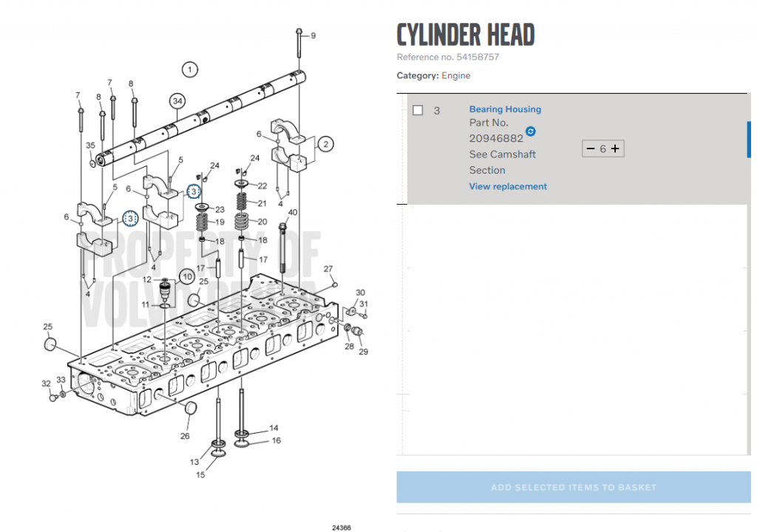Screen dimensions: 757x532
Task: Select circled callout 1 in diagram
Action: (190, 70)
